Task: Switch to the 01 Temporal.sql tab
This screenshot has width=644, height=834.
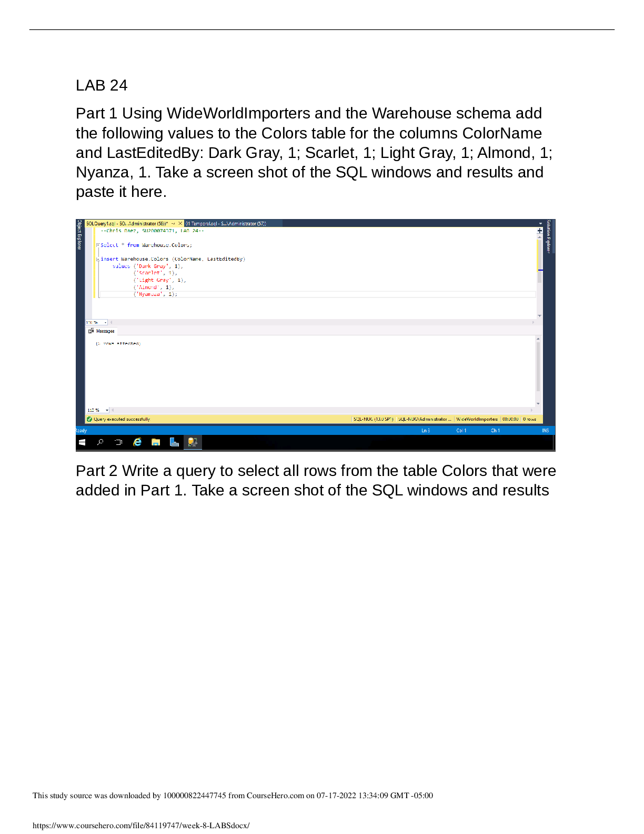Action: click(226, 224)
